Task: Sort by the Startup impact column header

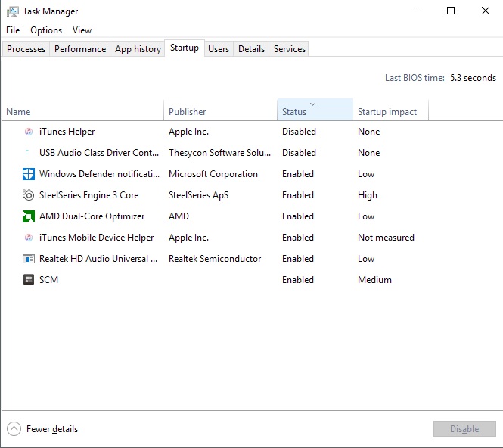Action: coord(387,112)
